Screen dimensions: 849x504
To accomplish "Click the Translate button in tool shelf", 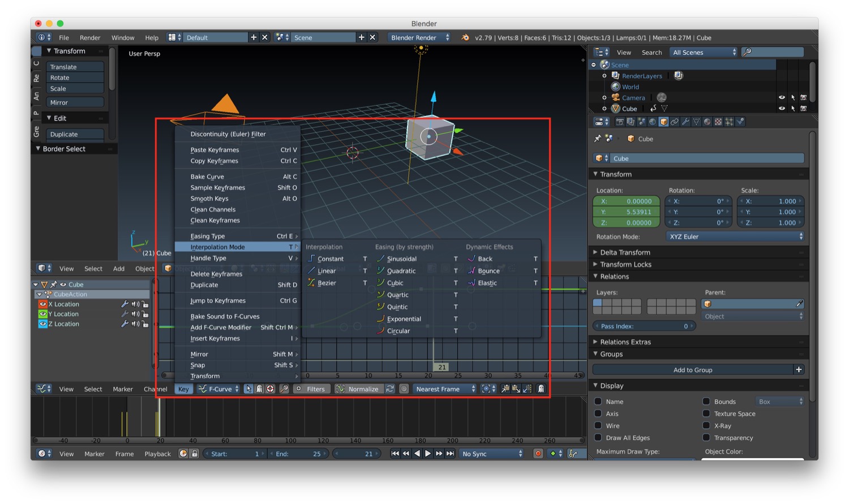I will pos(75,67).
